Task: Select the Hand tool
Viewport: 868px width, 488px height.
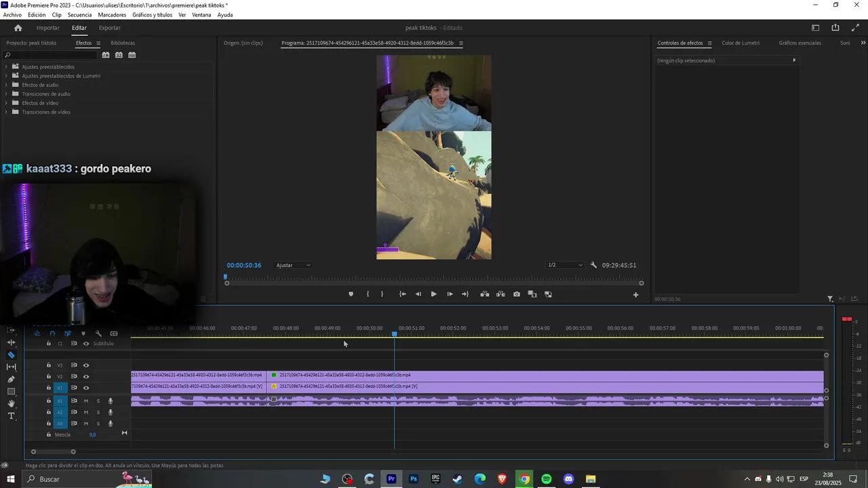Action: (12, 404)
